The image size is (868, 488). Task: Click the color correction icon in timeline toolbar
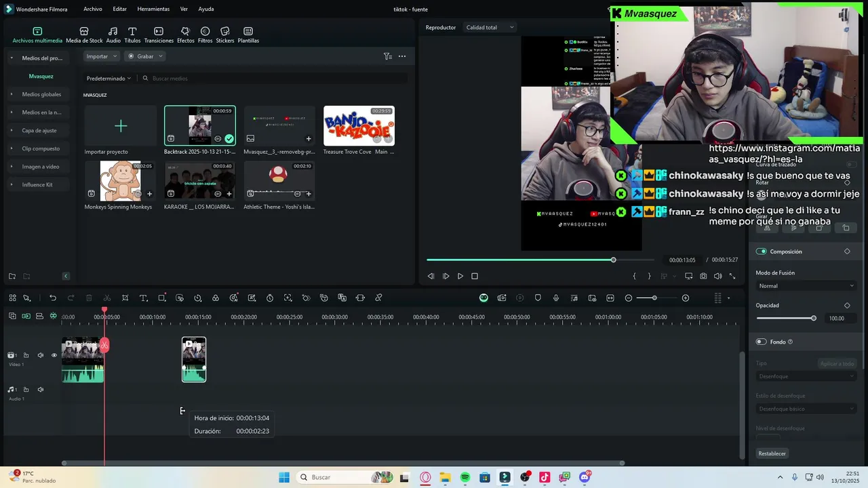(x=216, y=298)
